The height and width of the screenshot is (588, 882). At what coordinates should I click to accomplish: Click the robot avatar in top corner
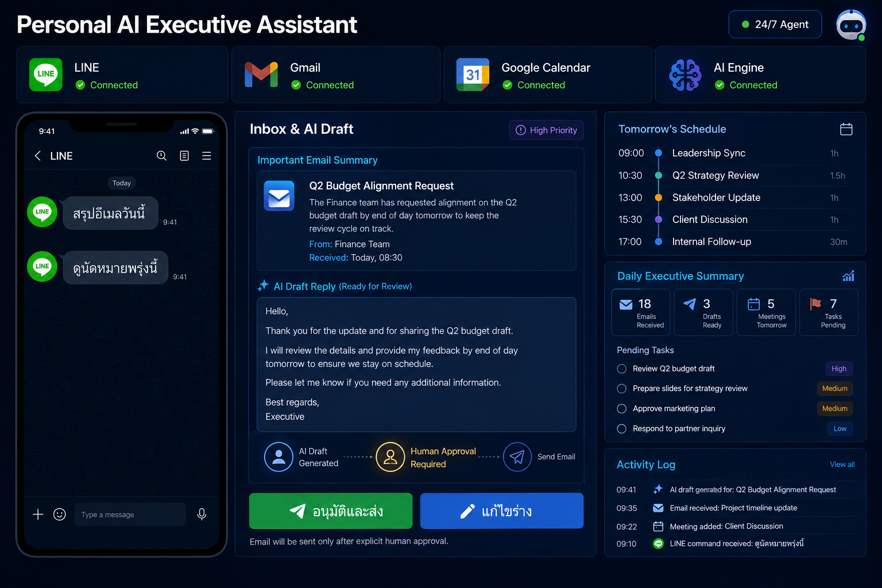point(851,25)
